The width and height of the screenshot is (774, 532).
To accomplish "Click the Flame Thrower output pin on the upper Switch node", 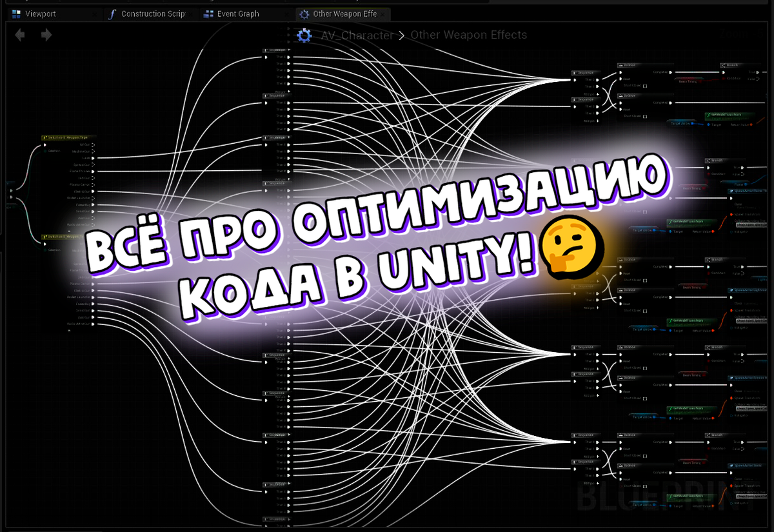I will 93,172.
